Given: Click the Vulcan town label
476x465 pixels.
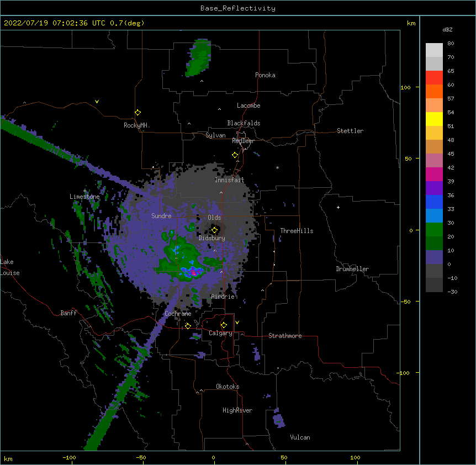Looking at the screenshot, I should (300, 437).
